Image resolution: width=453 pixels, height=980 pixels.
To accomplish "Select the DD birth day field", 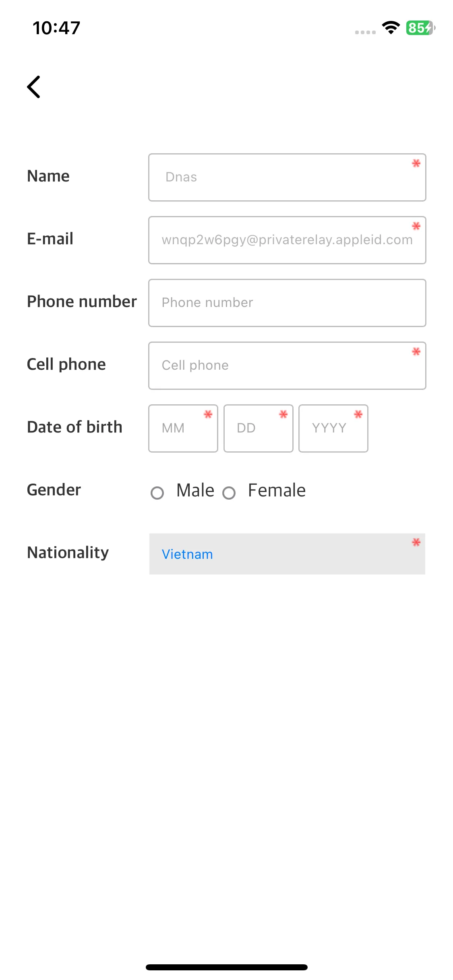I will click(x=259, y=428).
